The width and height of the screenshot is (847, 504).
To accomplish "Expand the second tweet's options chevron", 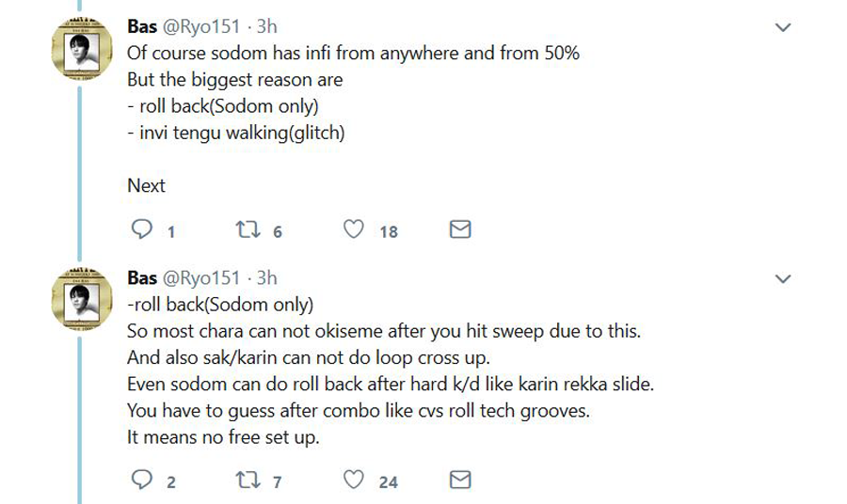I will point(782,278).
